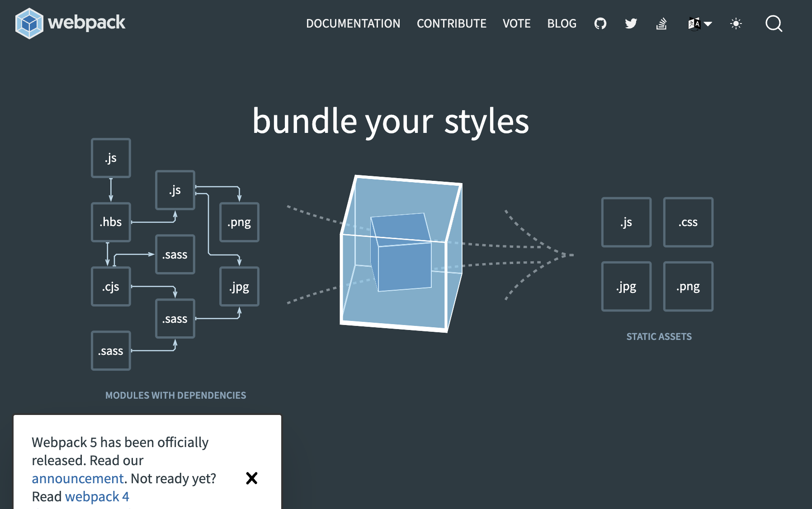The width and height of the screenshot is (812, 509).
Task: Go to the CONTRIBUTE page
Action: click(452, 24)
